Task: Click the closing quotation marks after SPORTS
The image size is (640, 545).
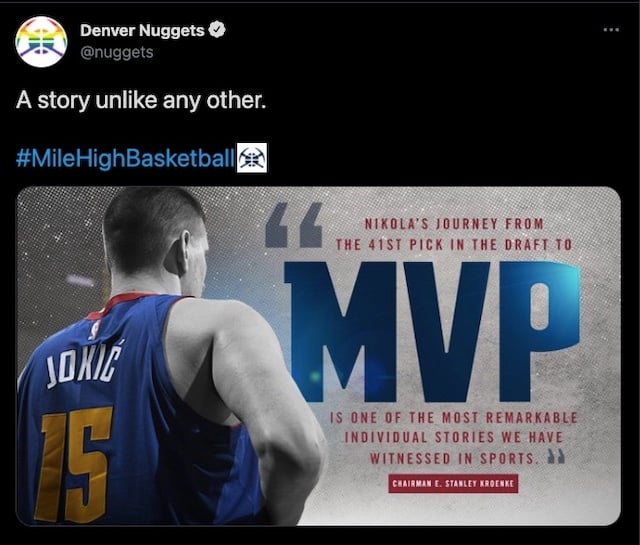Action: 556,457
